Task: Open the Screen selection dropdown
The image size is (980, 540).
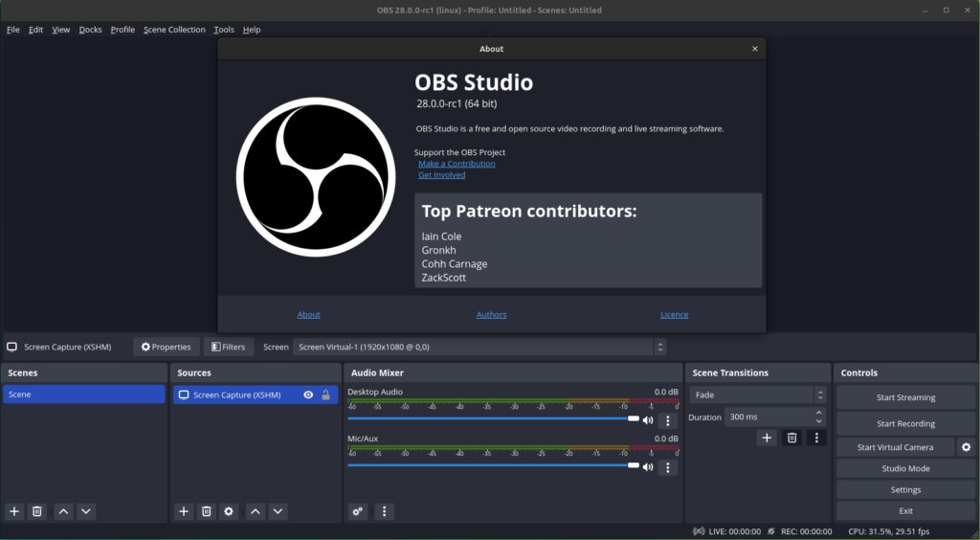Action: [x=479, y=347]
